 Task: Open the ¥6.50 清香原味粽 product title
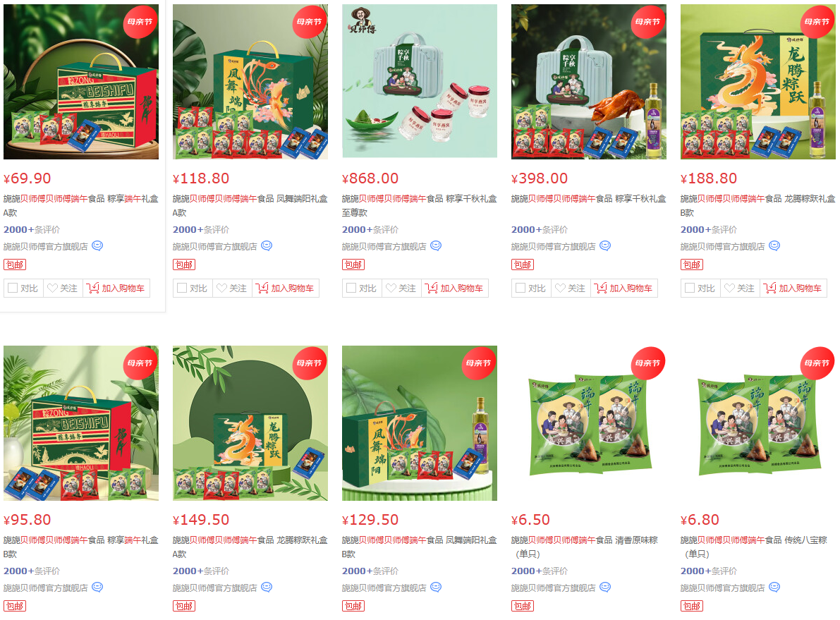[585, 547]
